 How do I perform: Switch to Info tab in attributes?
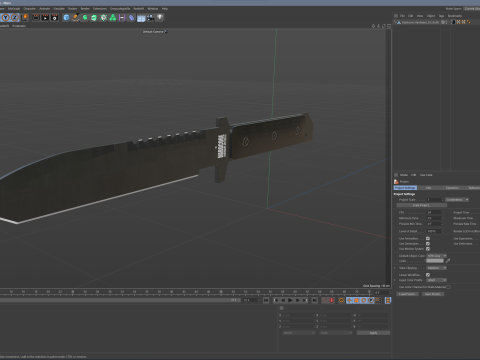coord(428,188)
